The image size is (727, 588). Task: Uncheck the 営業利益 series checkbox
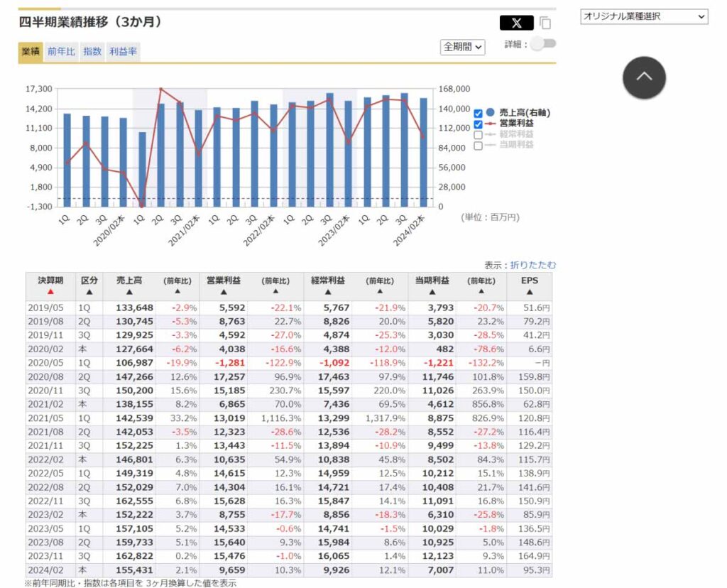coord(478,124)
